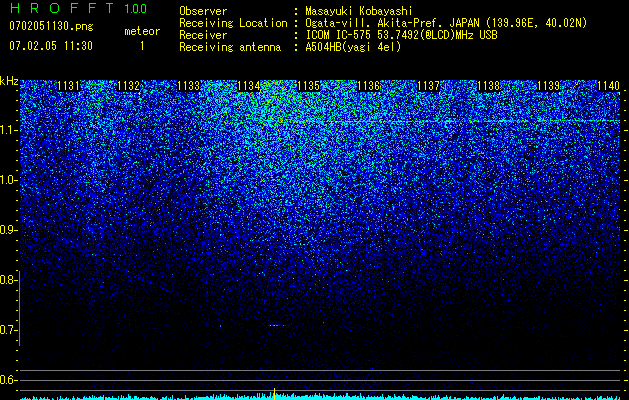The image size is (629, 400).
Task: Click the HROFFT program title
Action: 62,8
